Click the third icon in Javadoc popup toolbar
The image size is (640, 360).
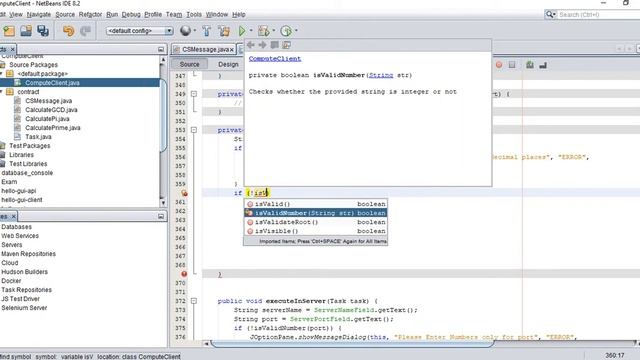[x=275, y=45]
